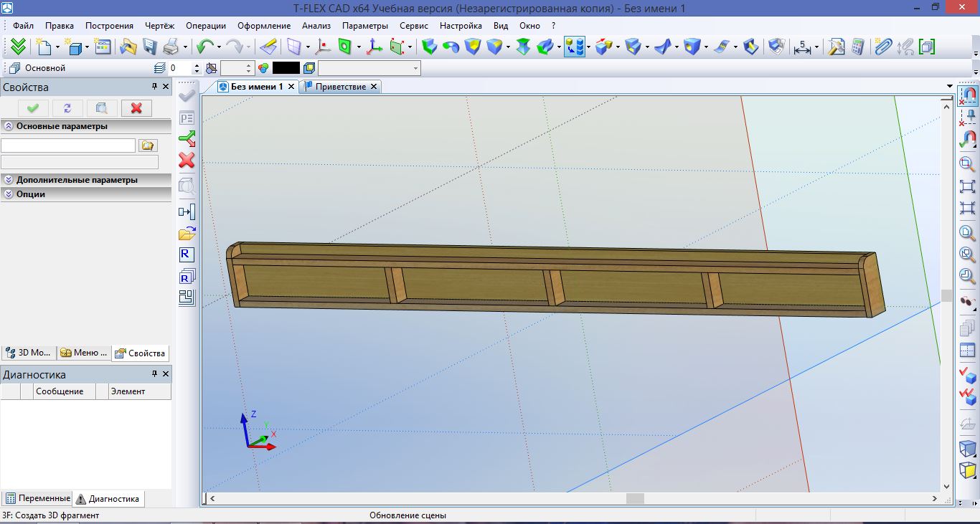This screenshot has height=524, width=980.
Task: Click the black line color swatch
Action: 286,68
